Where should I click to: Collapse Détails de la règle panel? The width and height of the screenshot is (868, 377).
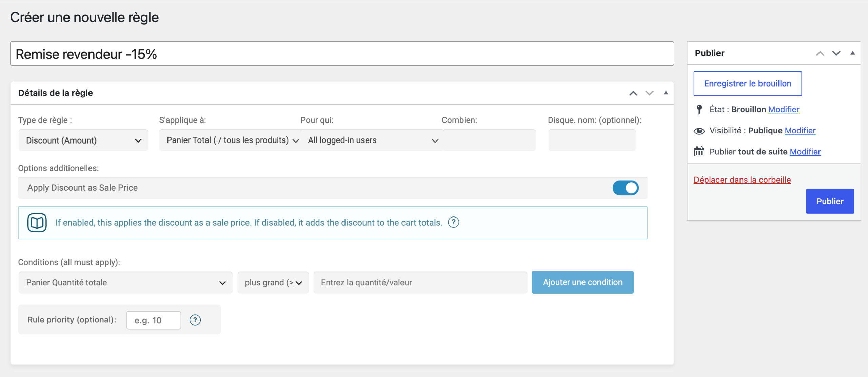click(x=666, y=93)
